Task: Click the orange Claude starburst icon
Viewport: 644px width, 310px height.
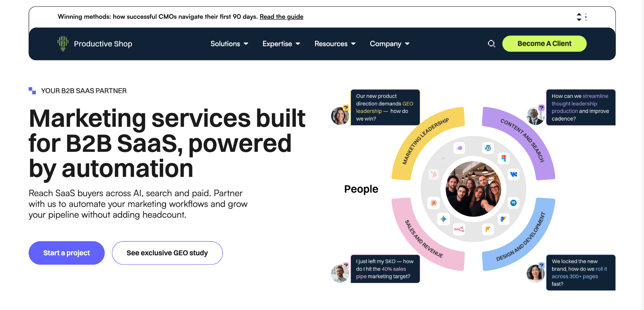Action: coord(434,203)
